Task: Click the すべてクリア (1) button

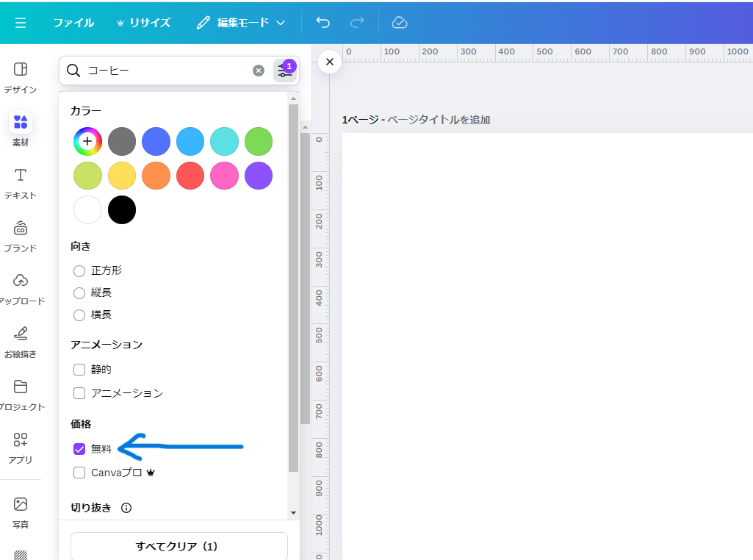Action: pyautogui.click(x=179, y=546)
